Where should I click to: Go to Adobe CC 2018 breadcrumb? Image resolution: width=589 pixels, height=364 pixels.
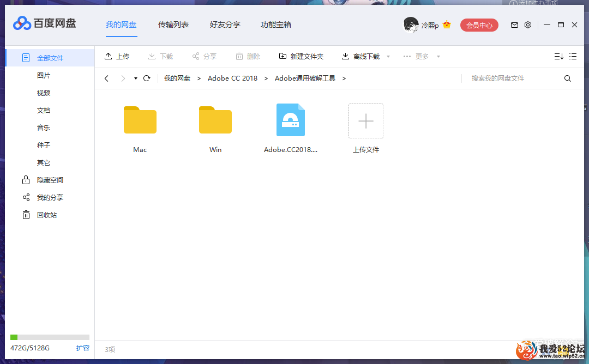(x=232, y=78)
